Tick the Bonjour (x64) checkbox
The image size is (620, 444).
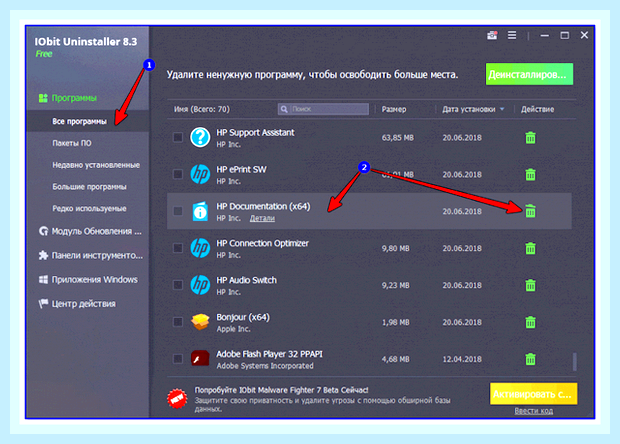tap(178, 322)
